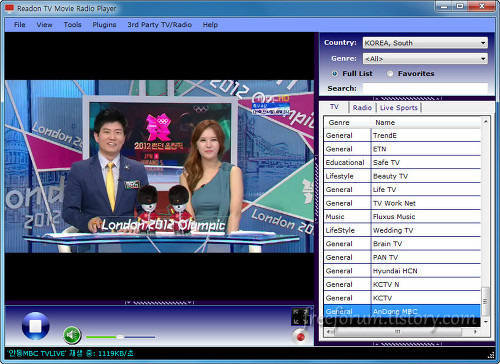Open the Genre dropdown showing <All>
The height and width of the screenshot is (364, 500).
(x=425, y=59)
